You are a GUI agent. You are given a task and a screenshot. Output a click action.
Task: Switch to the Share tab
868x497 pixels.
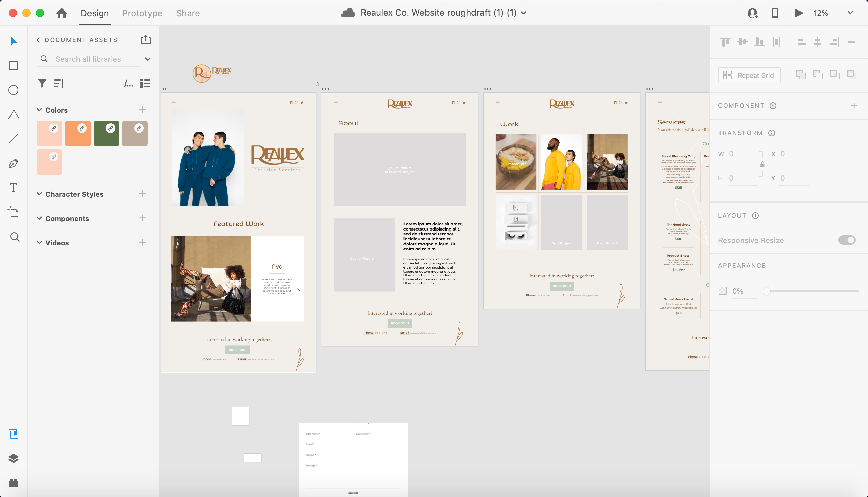coord(188,13)
